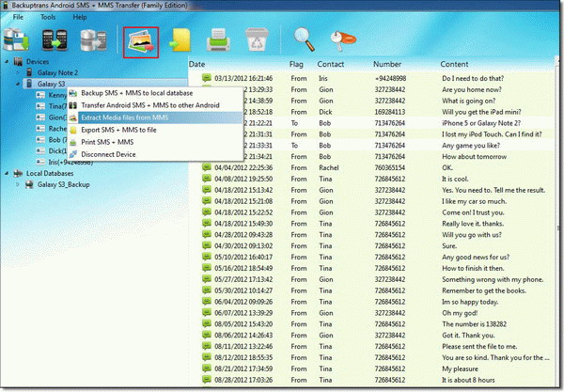
Task: Click the Galaxy S3 phone icon in tree
Action: tap(29, 84)
